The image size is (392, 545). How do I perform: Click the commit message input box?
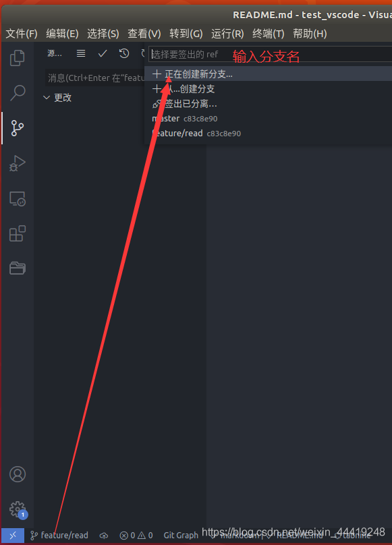coord(95,78)
